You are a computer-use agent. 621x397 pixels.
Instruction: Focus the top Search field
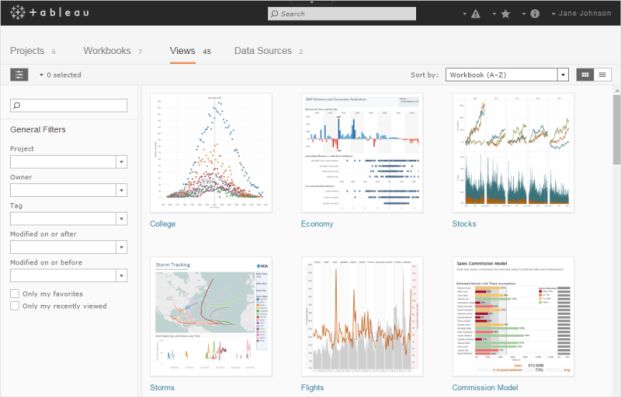pyautogui.click(x=342, y=14)
